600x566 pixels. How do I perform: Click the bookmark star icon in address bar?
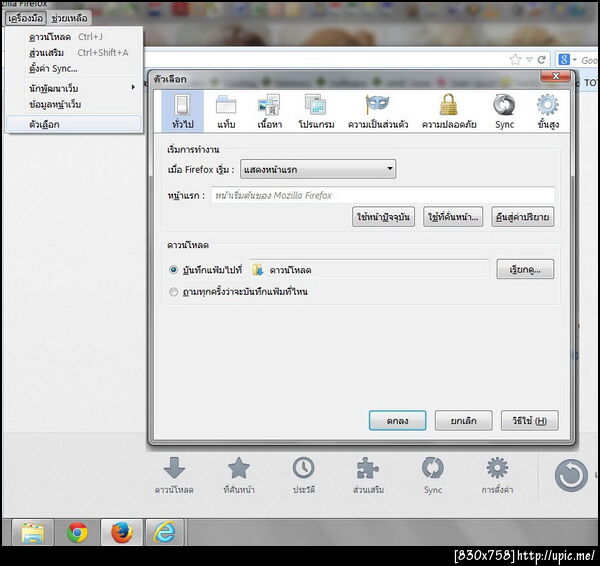click(x=515, y=59)
